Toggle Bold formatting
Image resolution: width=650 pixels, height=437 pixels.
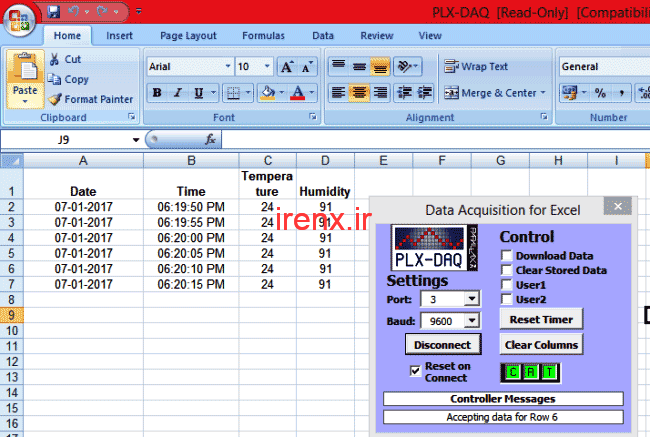[x=157, y=93]
